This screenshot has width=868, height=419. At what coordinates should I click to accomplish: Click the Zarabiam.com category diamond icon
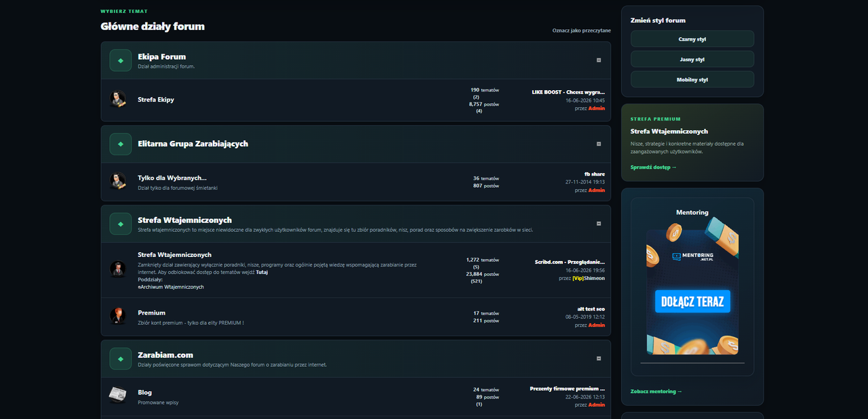(121, 359)
